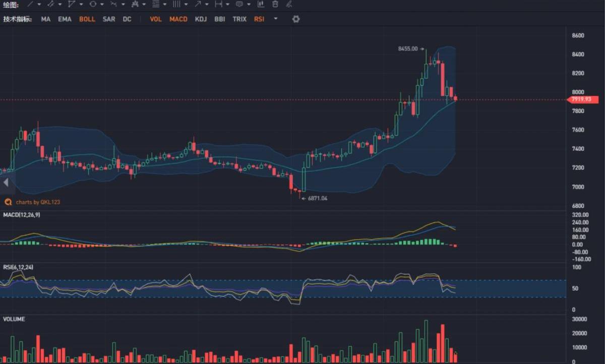This screenshot has height=364, width=605.
Task: Click the trash icon to delete drawings
Action: point(275,4)
